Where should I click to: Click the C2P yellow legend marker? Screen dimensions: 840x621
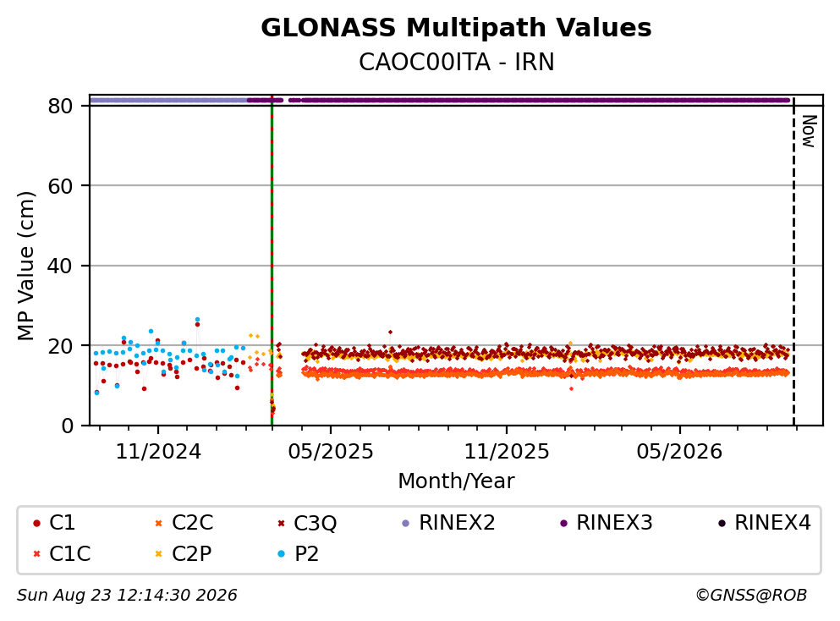tap(158, 553)
